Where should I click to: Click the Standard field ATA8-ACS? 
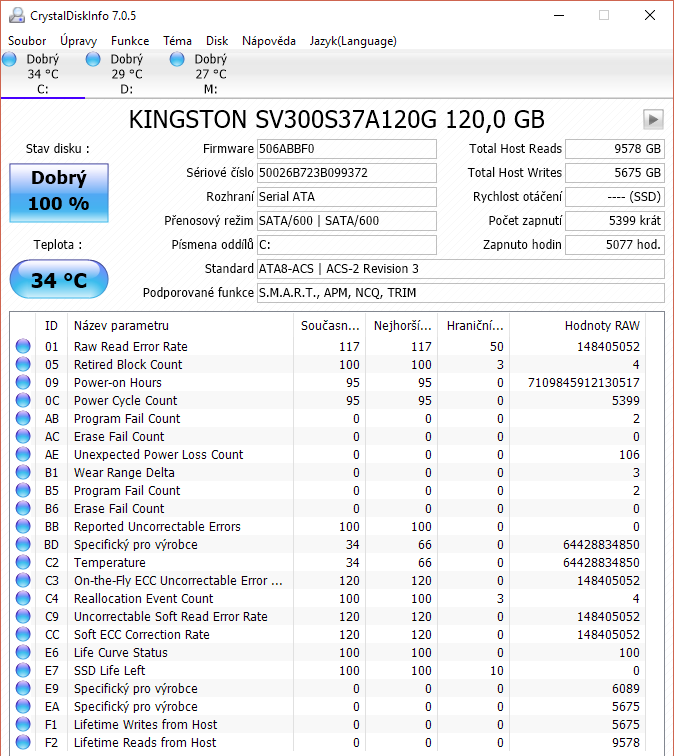pos(460,269)
